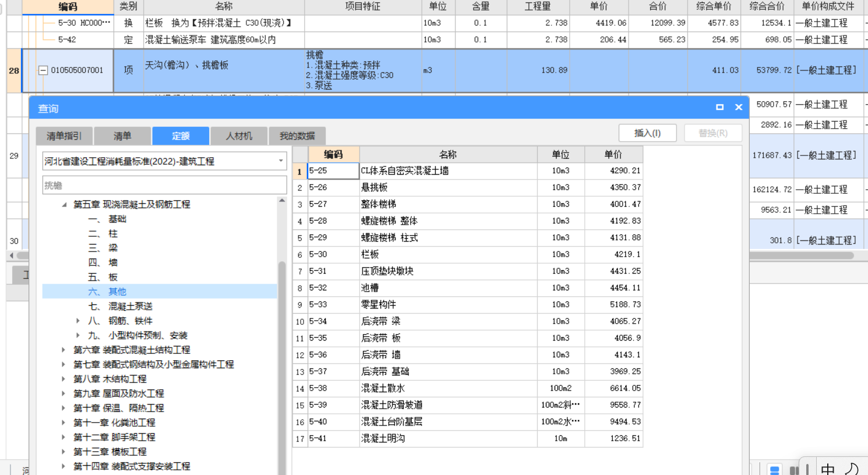
Task: Click the moon icon beside 中
Action: coord(852,469)
